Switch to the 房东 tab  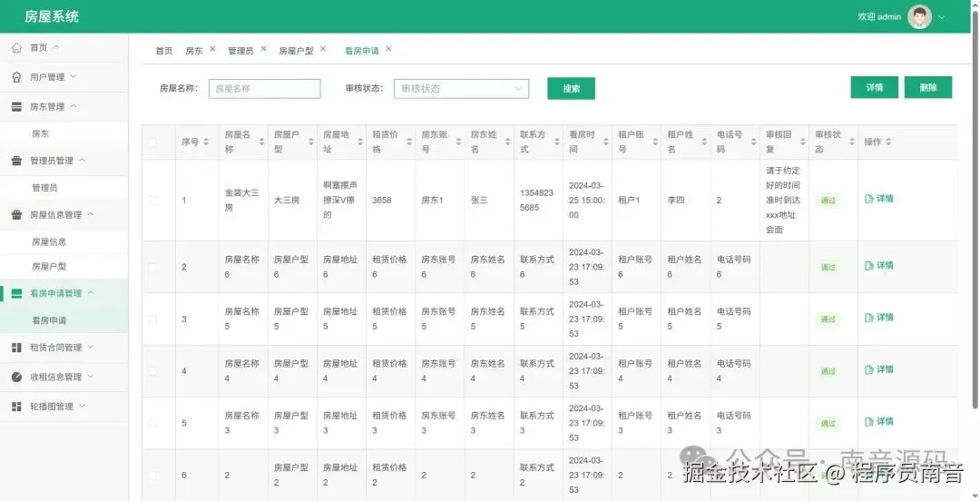[x=194, y=52]
